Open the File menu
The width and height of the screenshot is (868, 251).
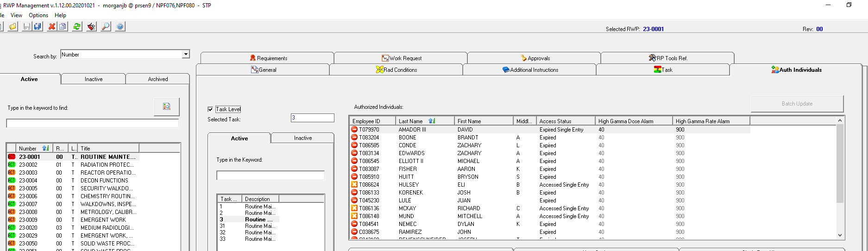pyautogui.click(x=1, y=15)
